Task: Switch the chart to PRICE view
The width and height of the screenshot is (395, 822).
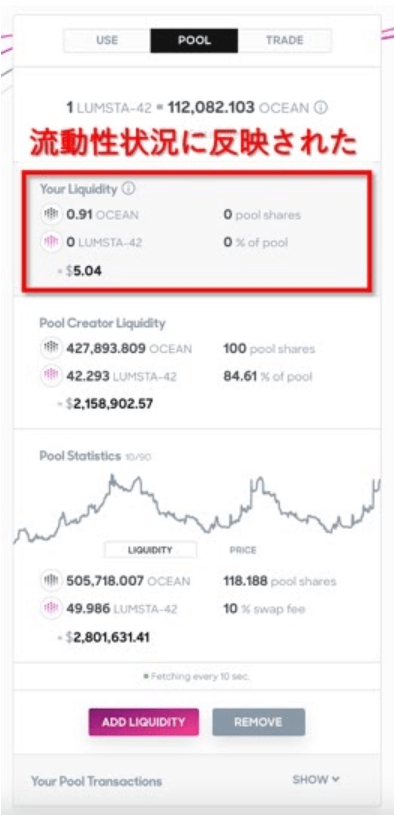Action: click(x=243, y=550)
